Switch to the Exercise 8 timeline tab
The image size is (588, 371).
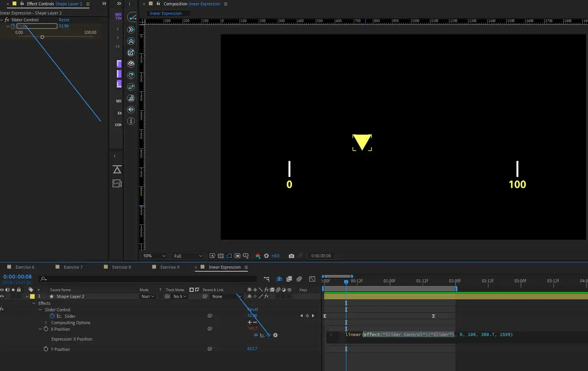(x=121, y=267)
